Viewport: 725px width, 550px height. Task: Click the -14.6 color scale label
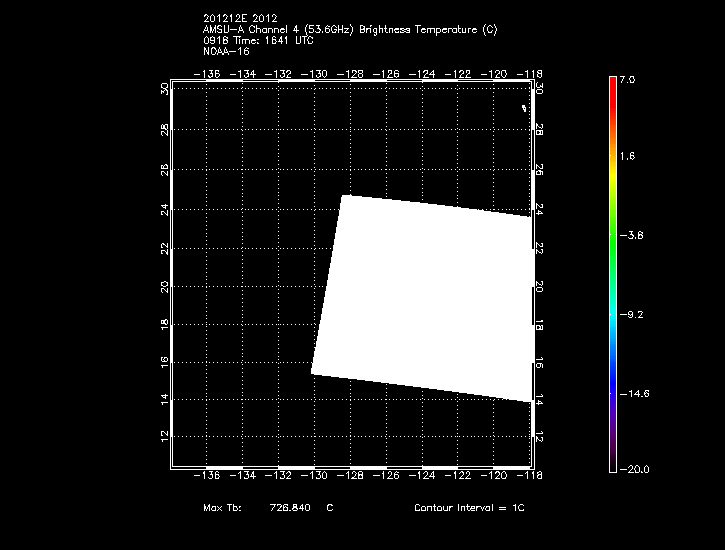coord(633,393)
